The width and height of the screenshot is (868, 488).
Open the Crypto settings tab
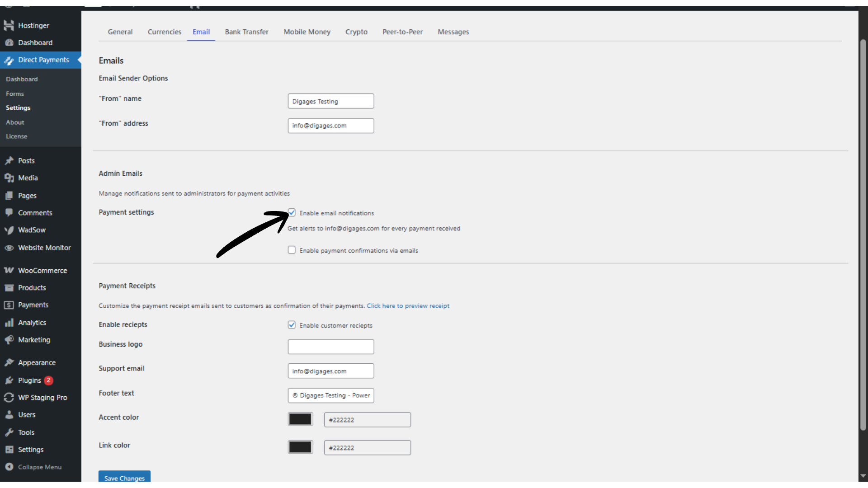(356, 32)
